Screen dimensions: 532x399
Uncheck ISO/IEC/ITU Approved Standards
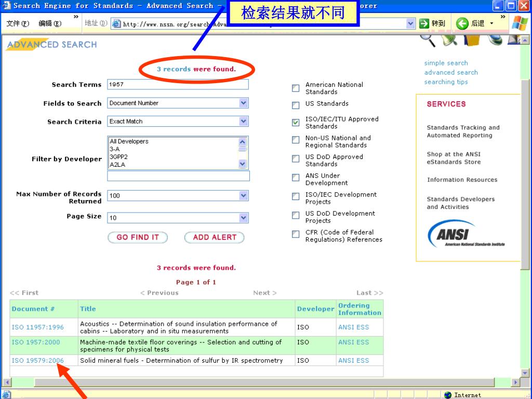click(x=296, y=123)
